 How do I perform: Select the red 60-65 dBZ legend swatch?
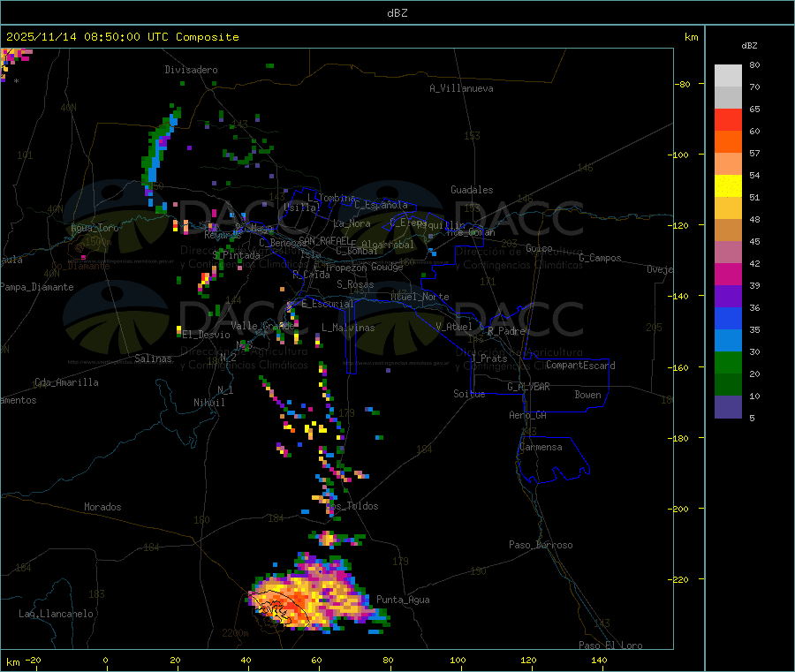click(728, 119)
